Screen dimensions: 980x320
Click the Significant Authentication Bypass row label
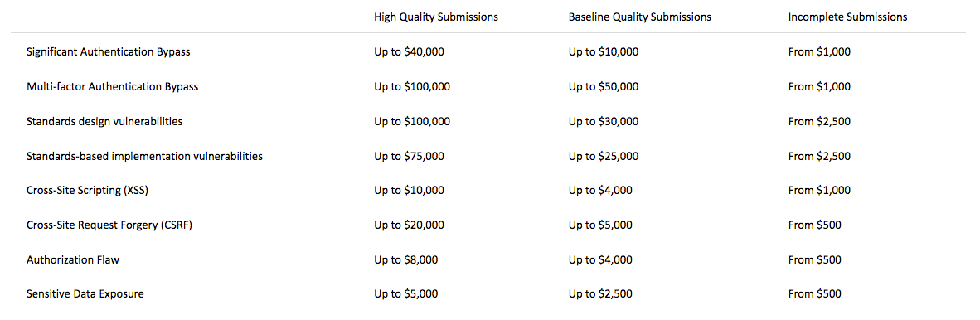[108, 52]
